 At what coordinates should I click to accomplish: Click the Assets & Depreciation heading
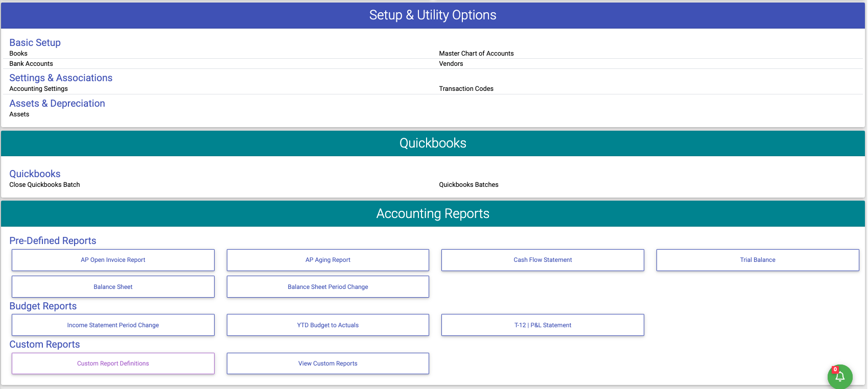57,104
